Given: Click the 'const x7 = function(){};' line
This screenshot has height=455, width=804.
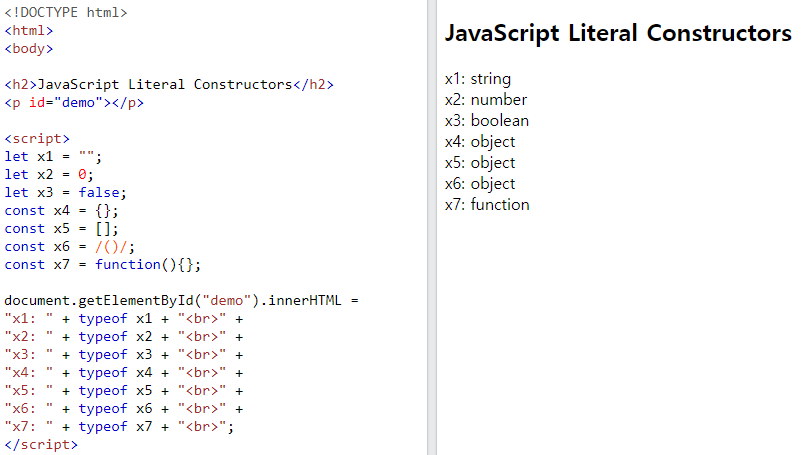Looking at the screenshot, I should tap(103, 264).
